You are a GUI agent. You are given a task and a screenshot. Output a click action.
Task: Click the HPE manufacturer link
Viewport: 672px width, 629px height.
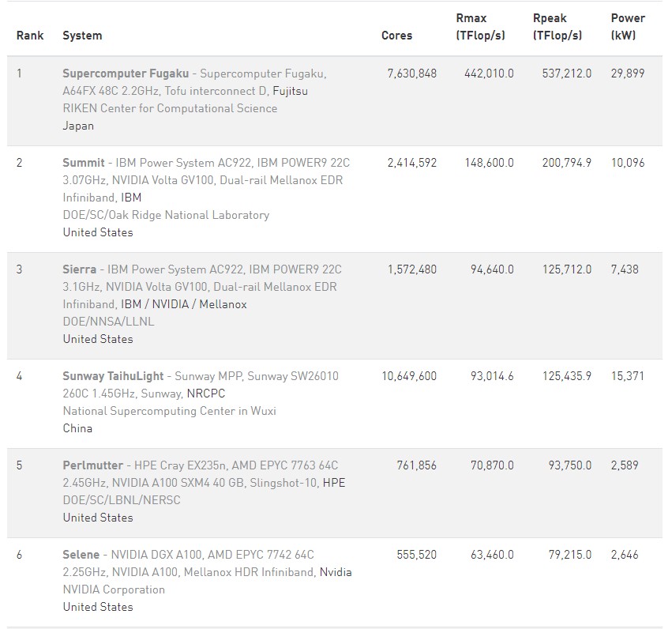334,483
